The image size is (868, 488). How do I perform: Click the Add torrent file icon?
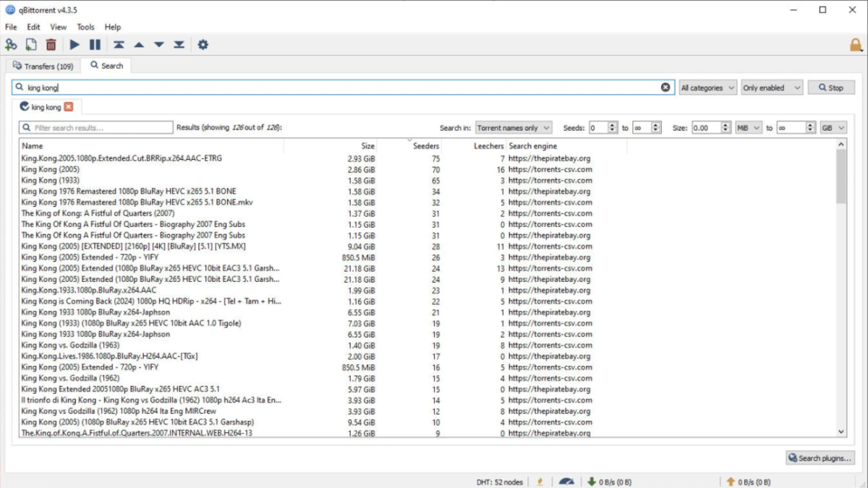[x=31, y=45]
